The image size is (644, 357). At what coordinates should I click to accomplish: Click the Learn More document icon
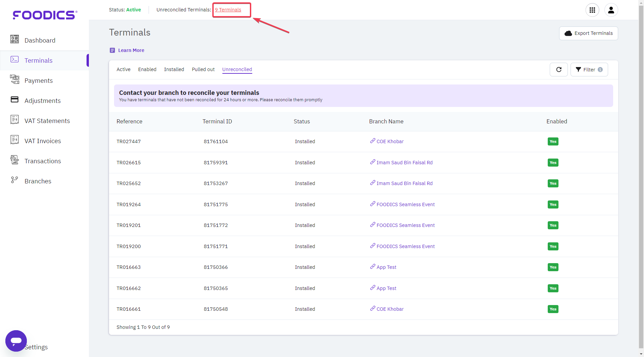point(112,50)
